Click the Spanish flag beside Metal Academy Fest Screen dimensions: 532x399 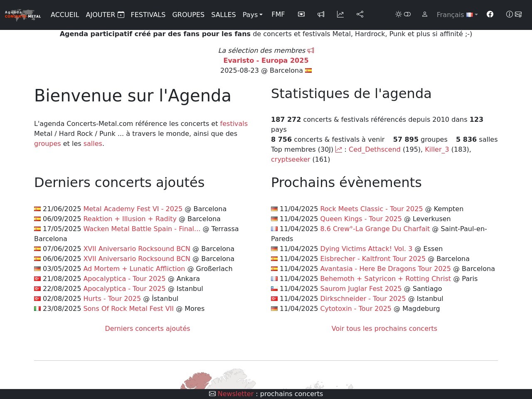pyautogui.click(x=37, y=209)
